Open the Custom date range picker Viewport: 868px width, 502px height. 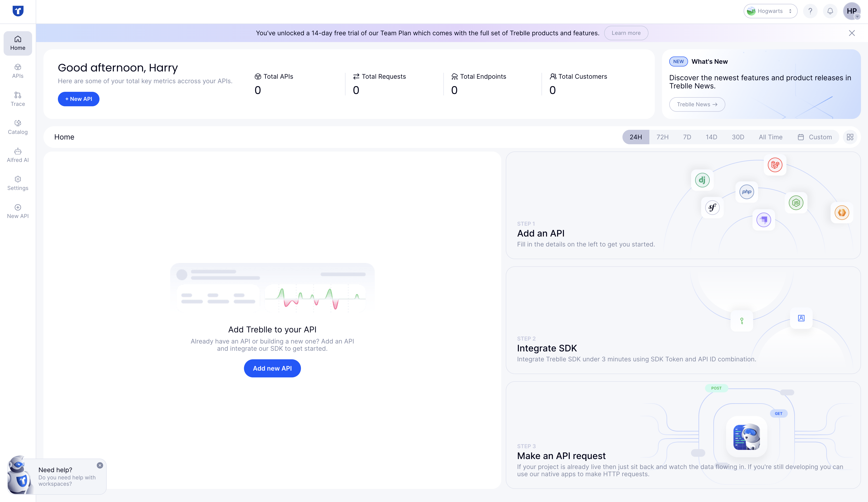coord(815,137)
